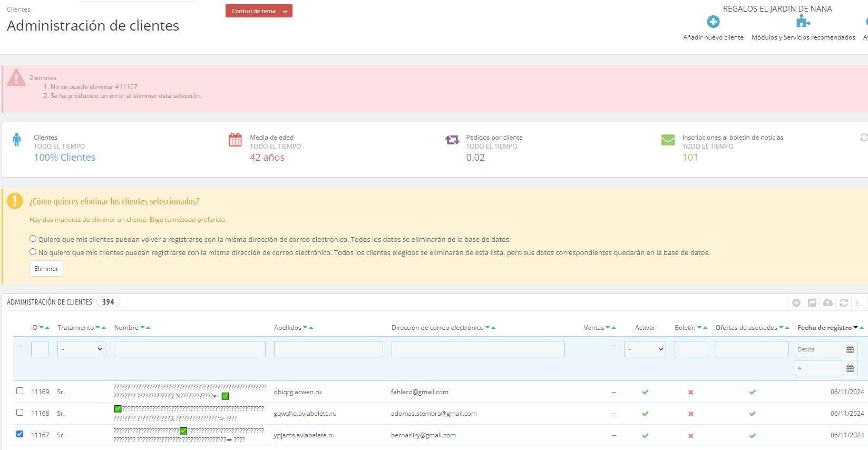Open the Activar filter dropdown
868x450 pixels.
pos(645,349)
